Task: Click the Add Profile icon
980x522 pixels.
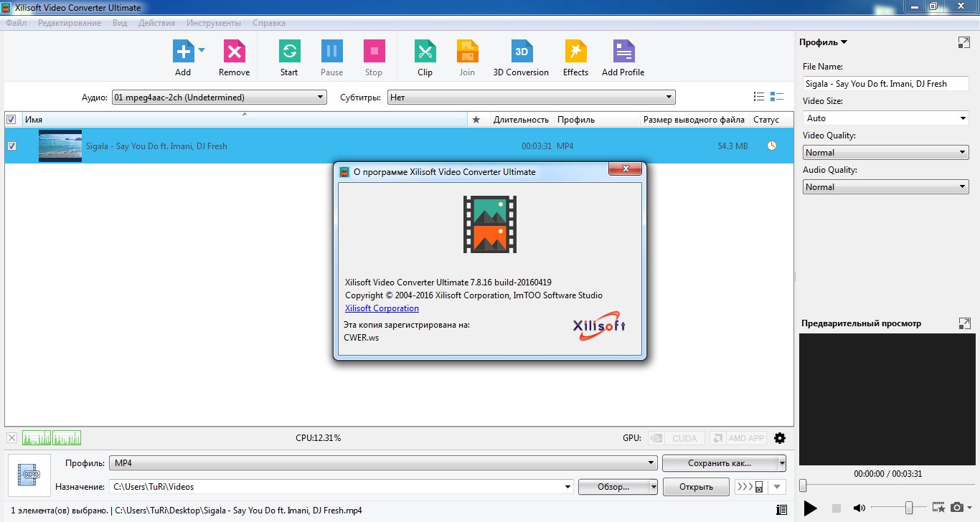Action: 623,52
